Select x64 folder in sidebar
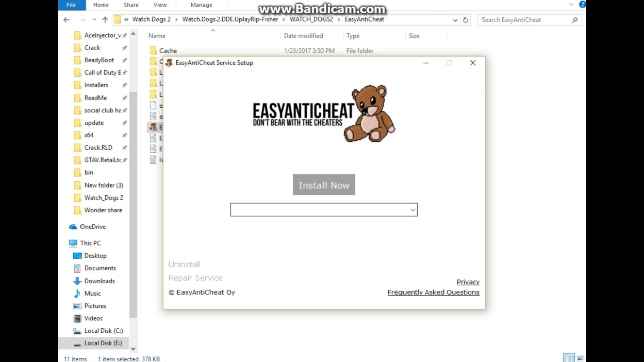644x362 pixels. (89, 135)
